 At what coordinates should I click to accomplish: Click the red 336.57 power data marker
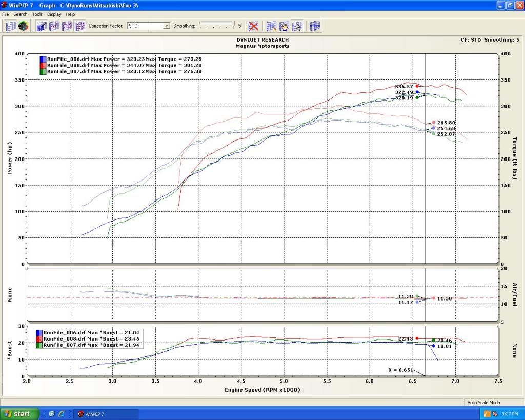(417, 86)
